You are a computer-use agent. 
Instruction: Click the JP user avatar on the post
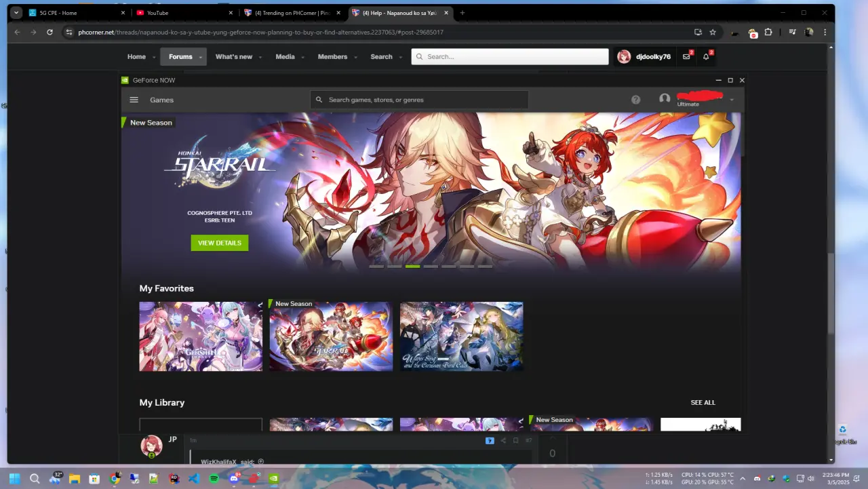pos(151,446)
